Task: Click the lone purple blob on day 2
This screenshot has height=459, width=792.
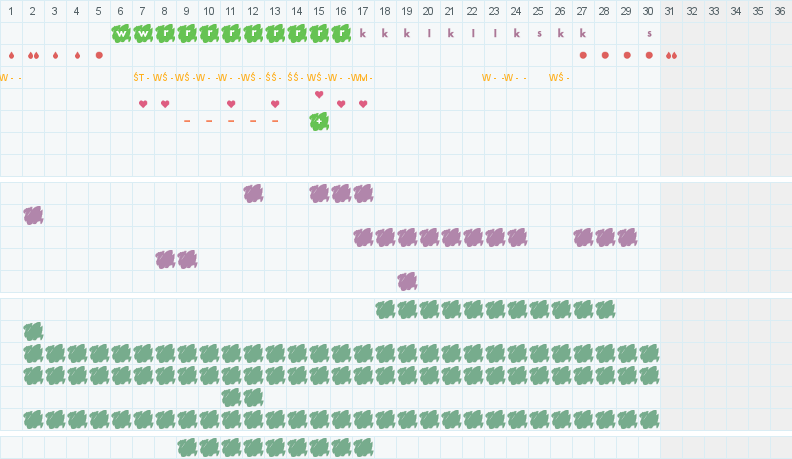Action: tap(33, 215)
